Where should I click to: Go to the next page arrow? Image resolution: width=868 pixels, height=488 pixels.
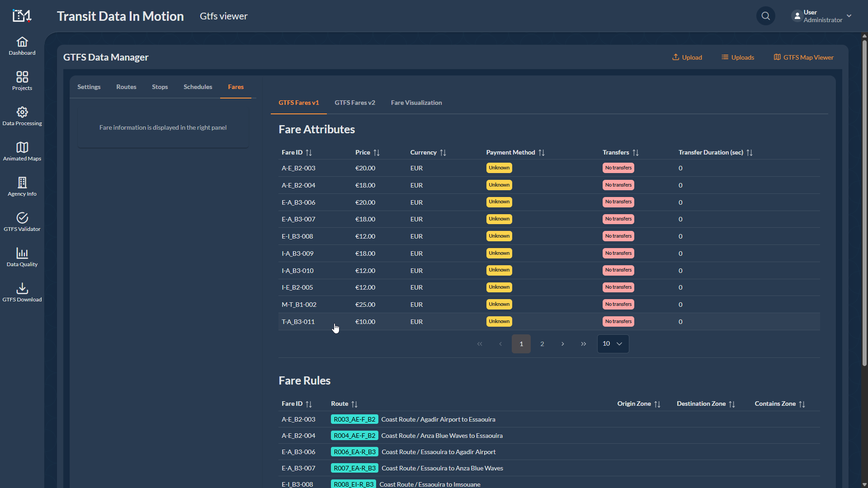point(563,344)
